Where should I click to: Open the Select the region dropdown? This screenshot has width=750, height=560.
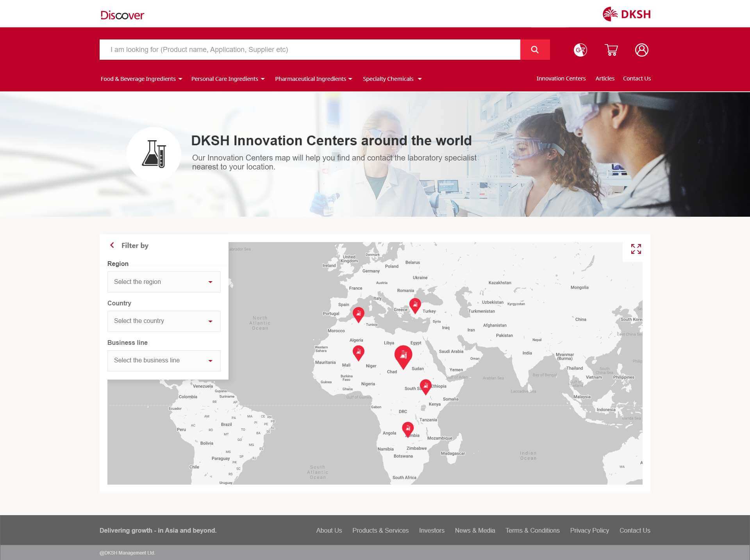pyautogui.click(x=164, y=282)
